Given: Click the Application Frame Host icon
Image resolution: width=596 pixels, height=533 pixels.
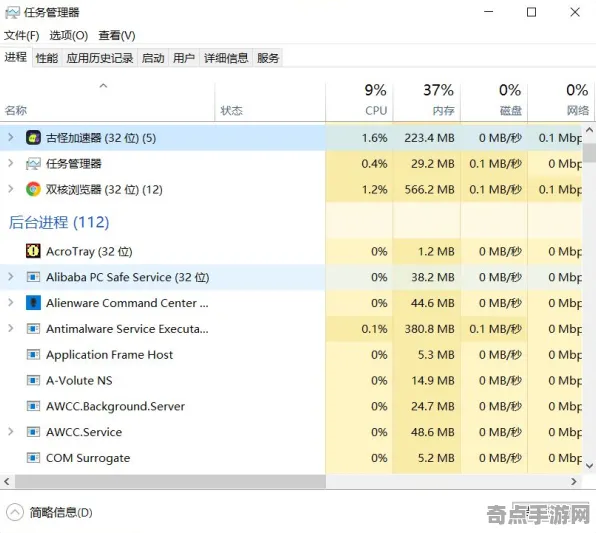Looking at the screenshot, I should (x=33, y=354).
